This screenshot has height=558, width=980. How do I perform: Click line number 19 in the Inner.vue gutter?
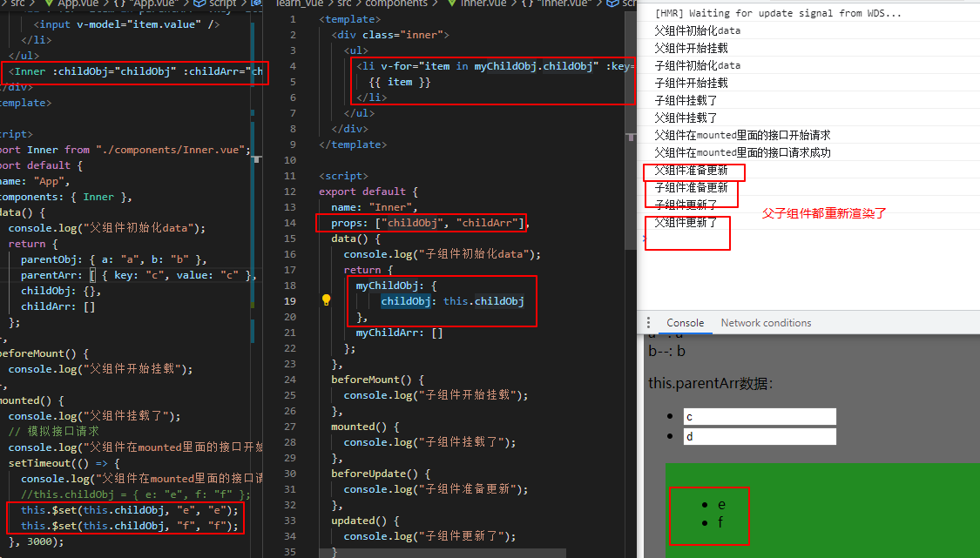(290, 301)
